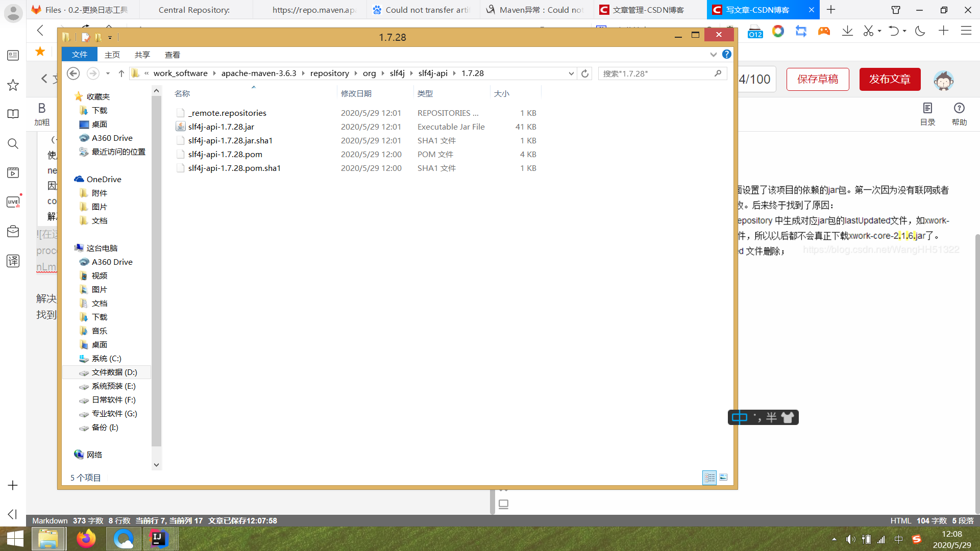Image resolution: width=980 pixels, height=551 pixels.
Task: Click the properties icon in Explorer quick access toolbar
Action: (85, 37)
